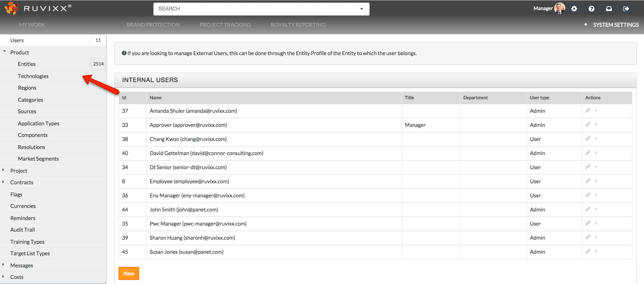
Task: Expand the Contracts section
Action: (3, 182)
